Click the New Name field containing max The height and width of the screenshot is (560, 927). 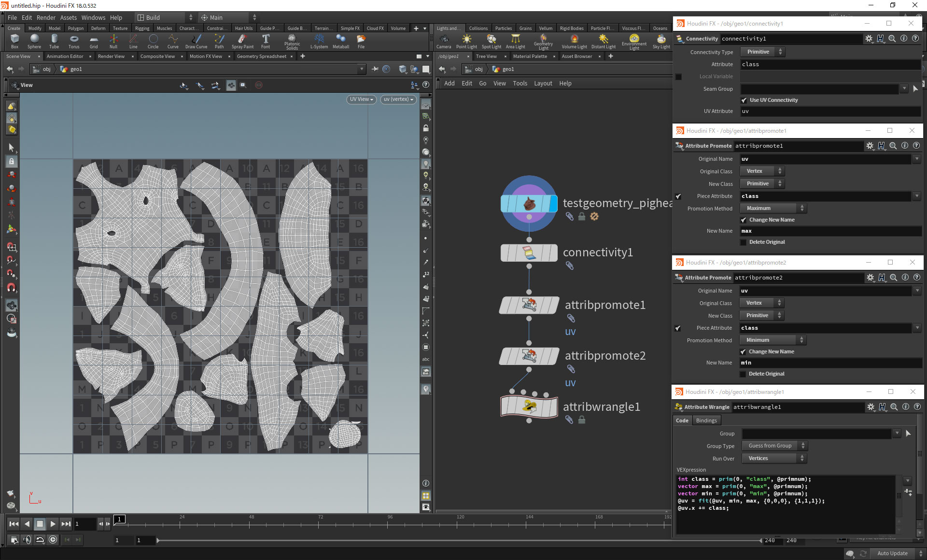[831, 231]
